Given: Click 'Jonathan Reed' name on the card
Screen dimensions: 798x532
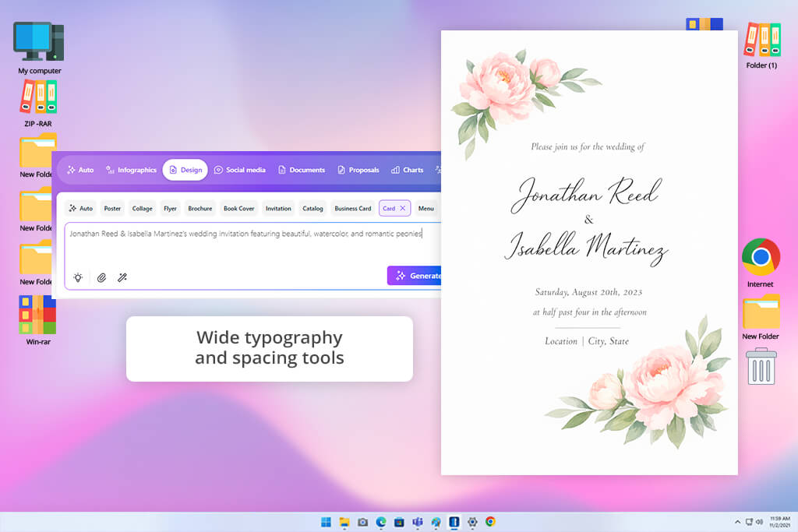Looking at the screenshot, I should 586,194.
